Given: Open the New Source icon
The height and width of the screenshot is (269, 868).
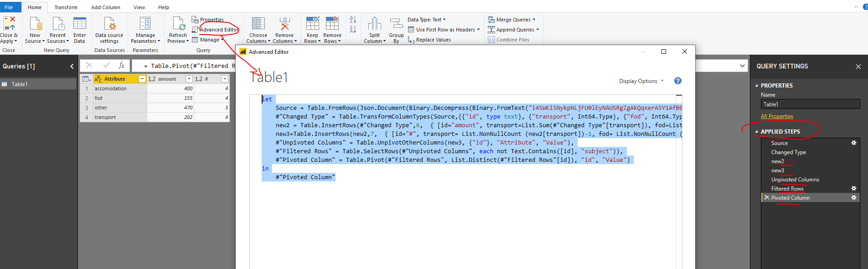Looking at the screenshot, I should click(x=35, y=24).
